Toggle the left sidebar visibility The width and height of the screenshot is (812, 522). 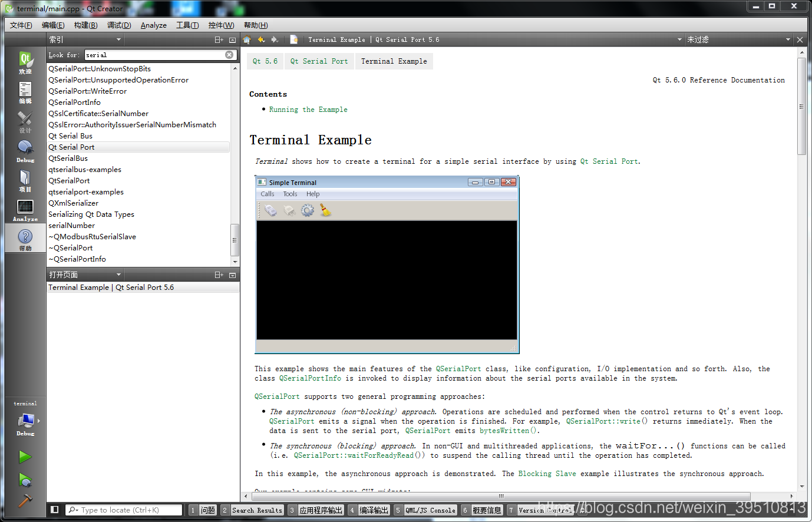click(55, 510)
